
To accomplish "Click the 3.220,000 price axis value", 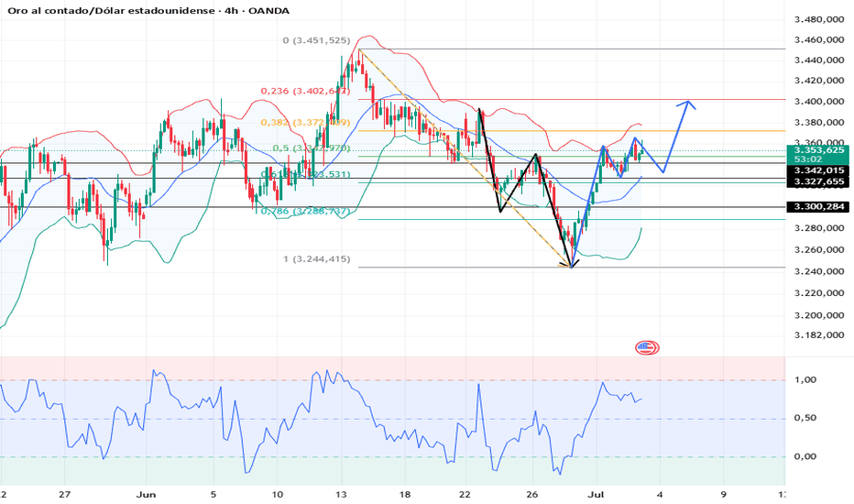I will (819, 293).
